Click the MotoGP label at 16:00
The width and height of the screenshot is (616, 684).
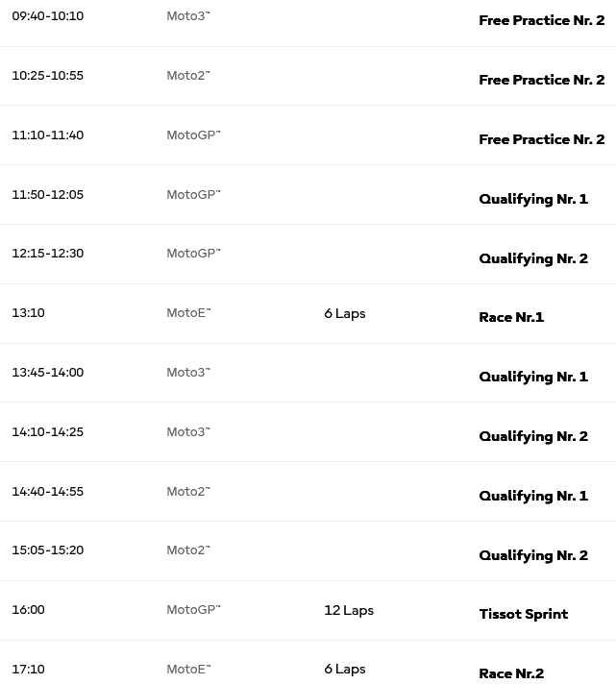click(193, 610)
